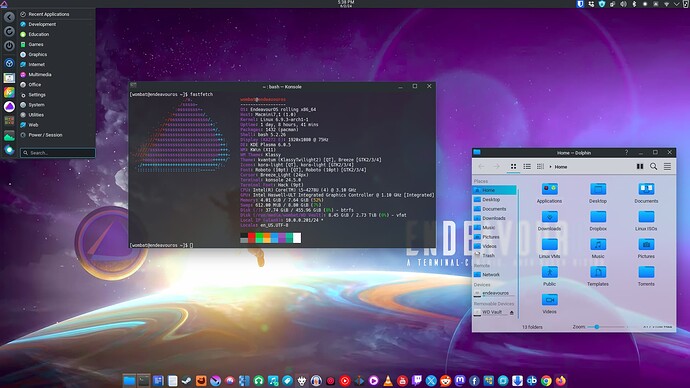The height and width of the screenshot is (388, 690).
Task: Select Music in Dolphin Places
Action: pyautogui.click(x=495, y=228)
